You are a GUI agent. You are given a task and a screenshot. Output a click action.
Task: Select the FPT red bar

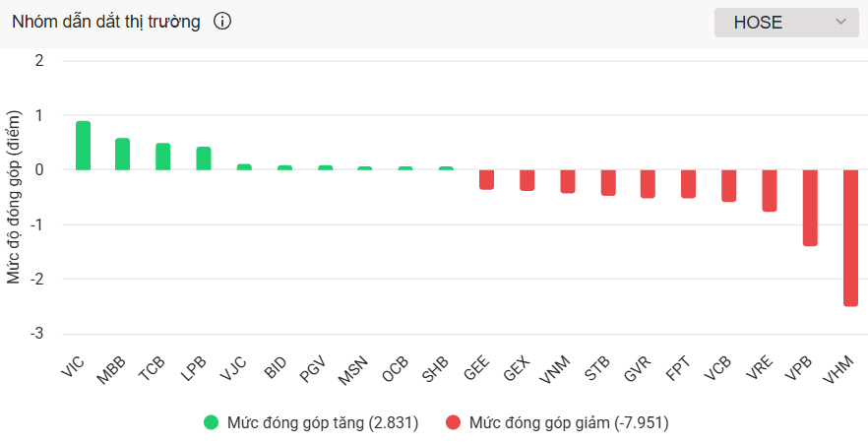click(689, 183)
